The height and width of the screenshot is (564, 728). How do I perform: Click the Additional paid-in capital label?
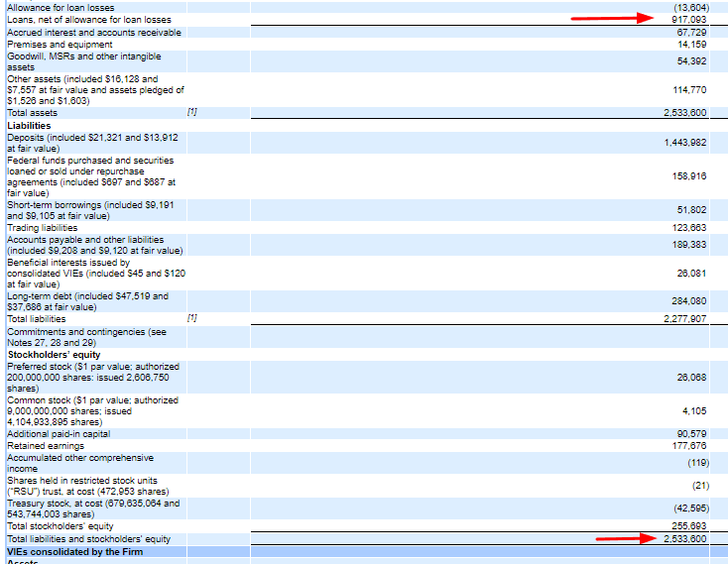tap(59, 433)
